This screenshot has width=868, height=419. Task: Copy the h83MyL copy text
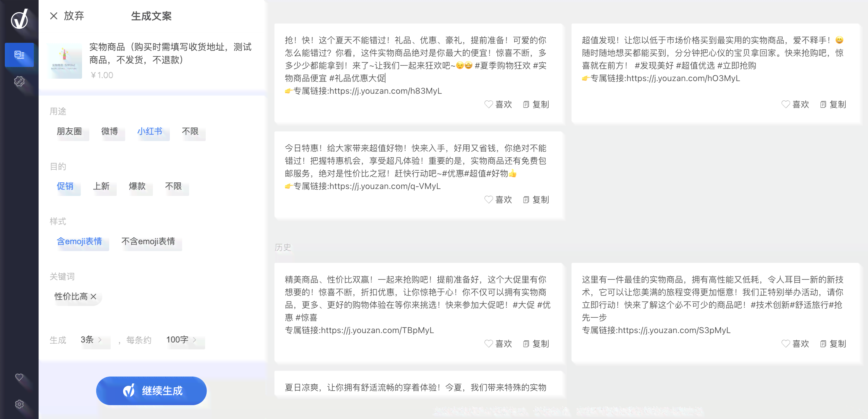536,104
